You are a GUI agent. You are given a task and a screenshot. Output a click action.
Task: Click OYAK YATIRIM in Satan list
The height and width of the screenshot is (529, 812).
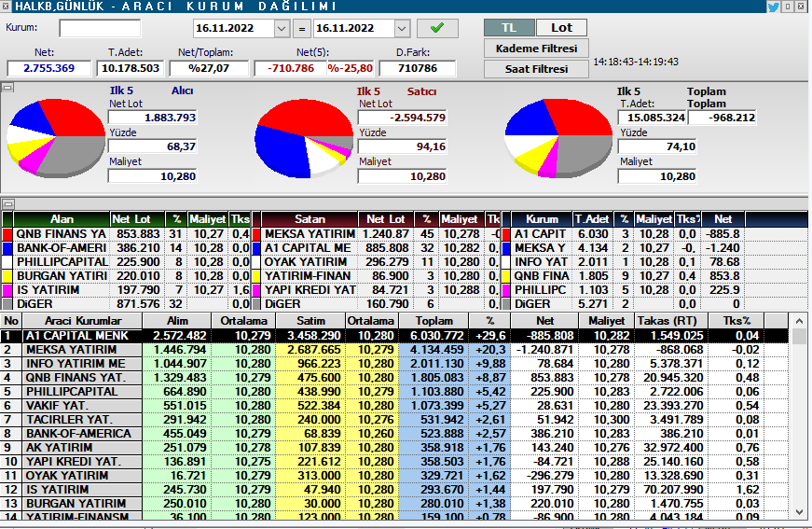306,262
